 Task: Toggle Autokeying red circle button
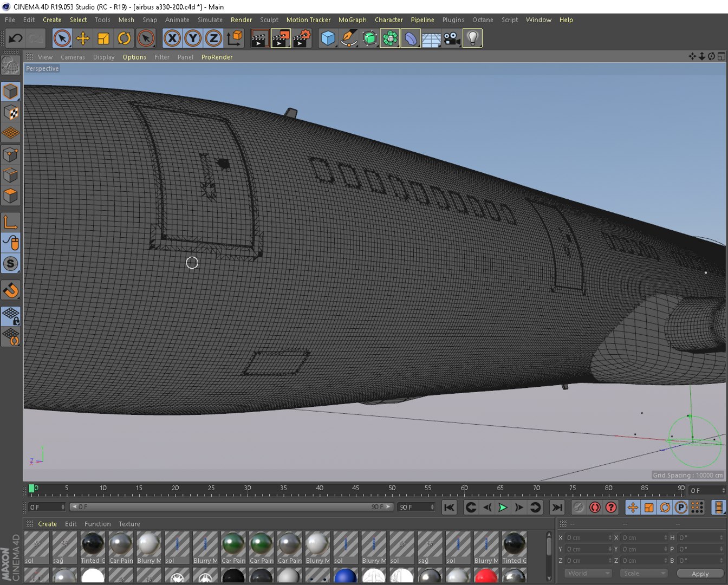pos(595,508)
